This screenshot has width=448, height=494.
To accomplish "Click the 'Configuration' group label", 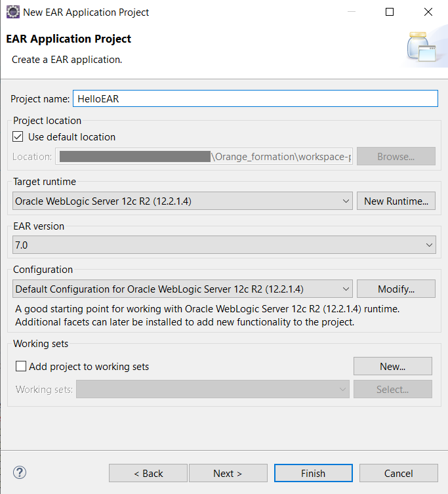I will click(x=43, y=270).
